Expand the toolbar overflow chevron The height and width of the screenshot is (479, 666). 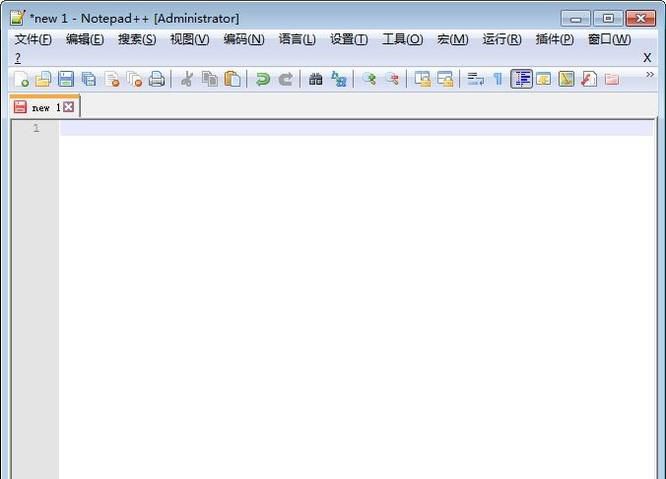tap(650, 75)
